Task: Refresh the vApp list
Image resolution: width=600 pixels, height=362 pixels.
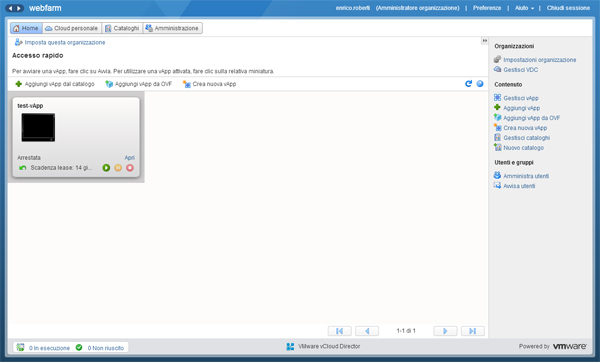Action: click(x=468, y=84)
